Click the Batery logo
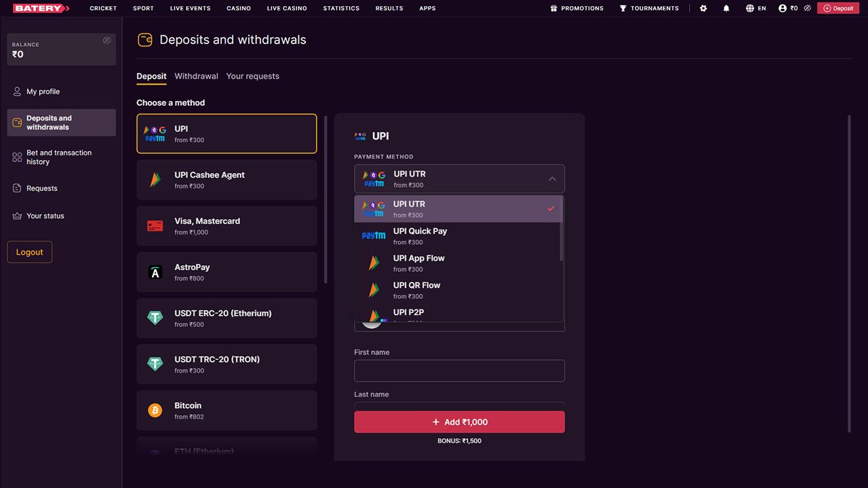The width and height of the screenshot is (868, 488). pyautogui.click(x=41, y=8)
